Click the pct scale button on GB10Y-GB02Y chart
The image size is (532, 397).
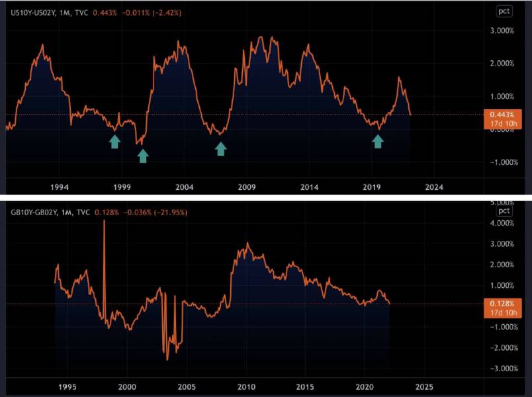(x=504, y=211)
